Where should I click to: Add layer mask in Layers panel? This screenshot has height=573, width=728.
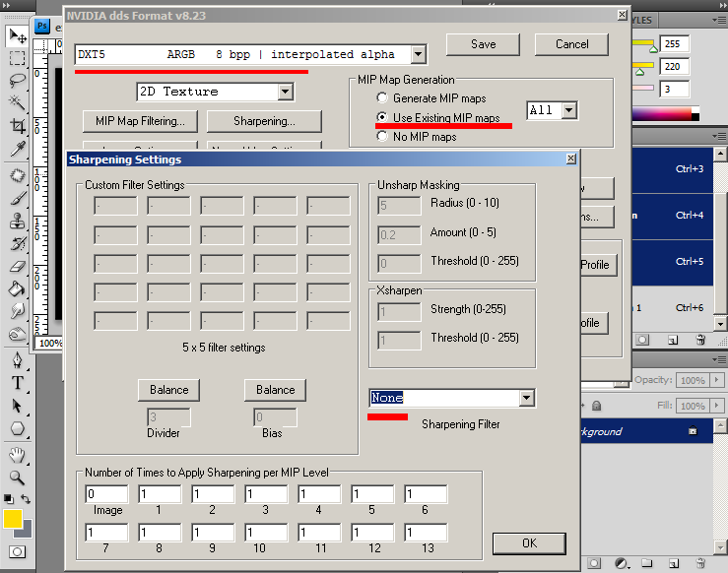click(x=594, y=563)
